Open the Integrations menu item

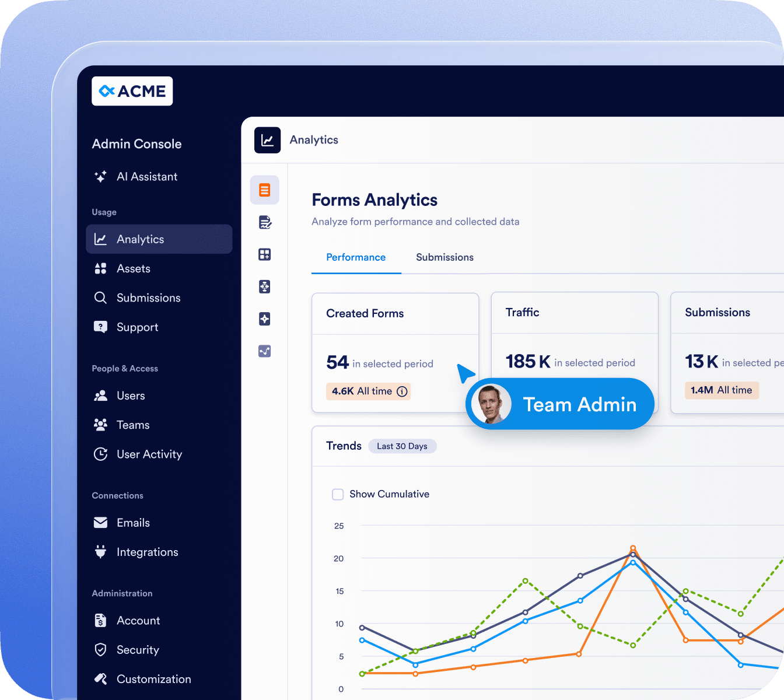click(147, 552)
